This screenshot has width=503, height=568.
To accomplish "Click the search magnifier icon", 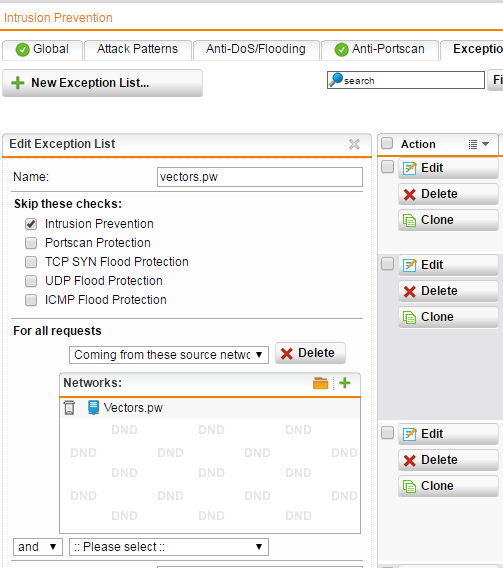I will pyautogui.click(x=336, y=80).
